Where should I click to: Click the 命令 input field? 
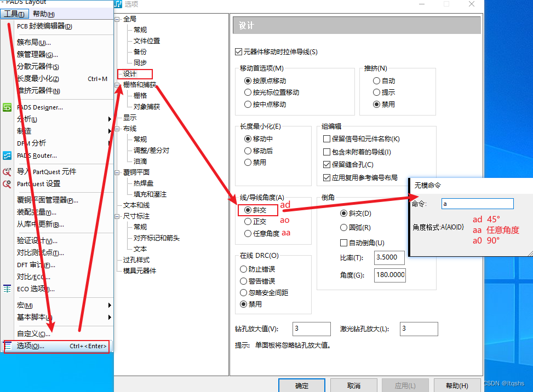coord(477,204)
